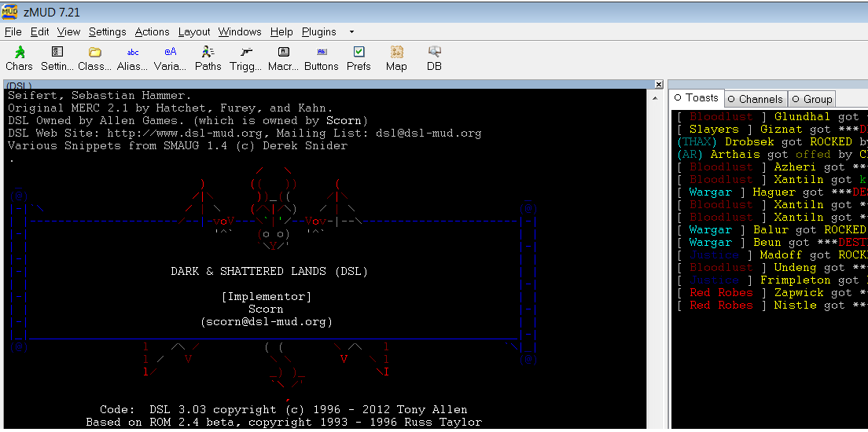Open the Settings editor icon

pos(57,59)
